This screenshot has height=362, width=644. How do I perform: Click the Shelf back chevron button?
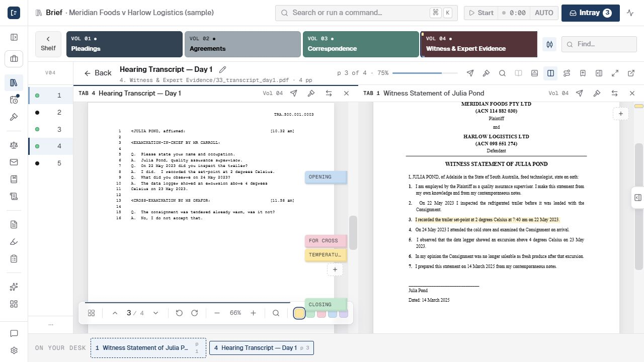(x=48, y=44)
